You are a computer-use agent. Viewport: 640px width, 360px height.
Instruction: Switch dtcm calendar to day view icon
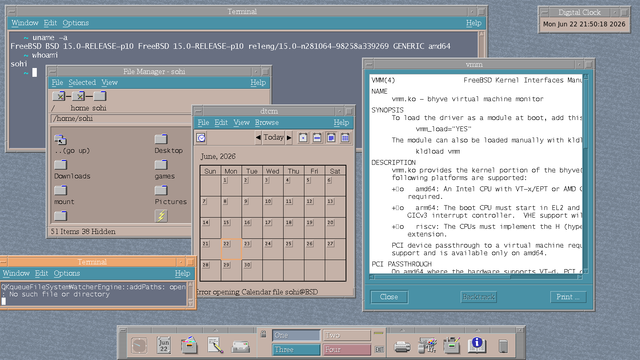coord(303,138)
